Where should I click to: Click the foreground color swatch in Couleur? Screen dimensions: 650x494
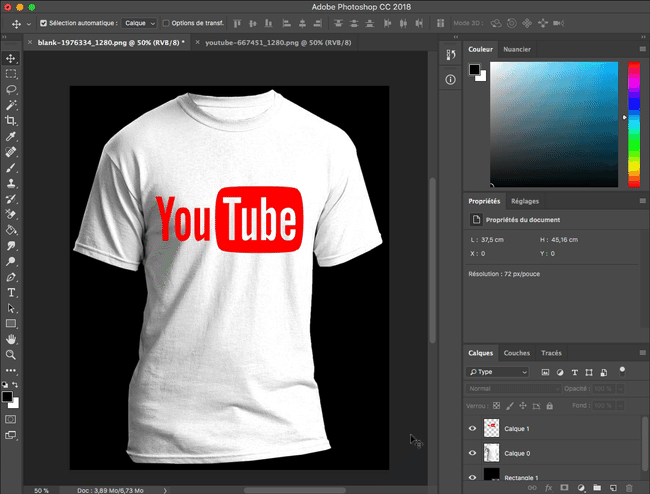point(474,69)
